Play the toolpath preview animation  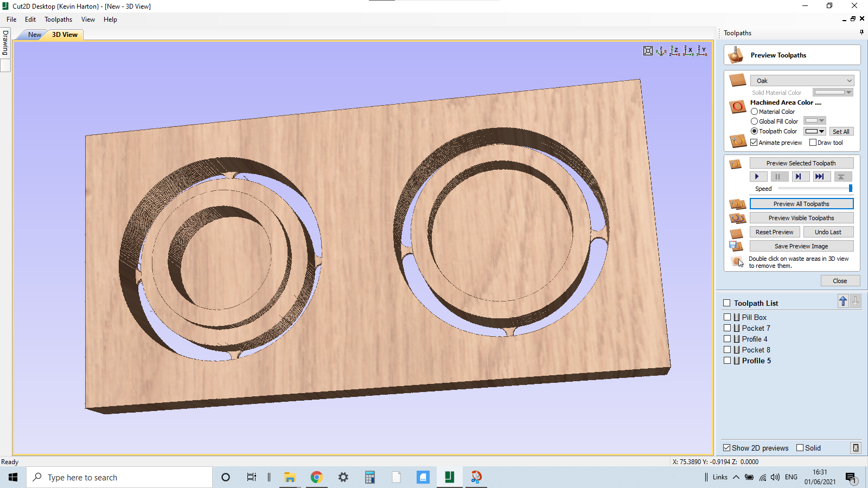[x=758, y=176]
